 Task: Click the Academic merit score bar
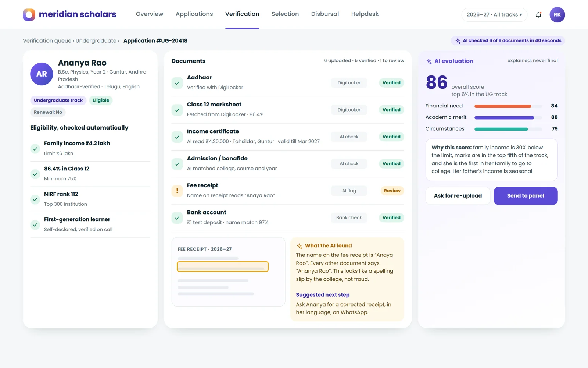[508, 117]
